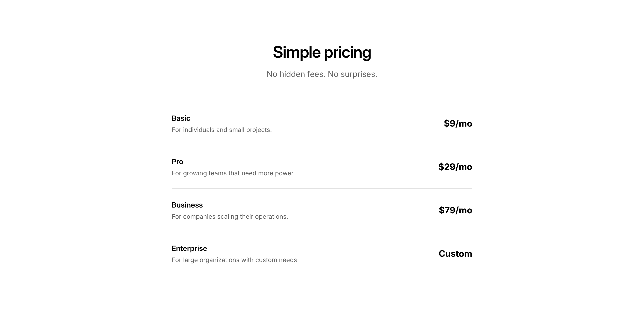The image size is (644, 318).
Task: Click the companies scaling description text
Action: (x=230, y=216)
